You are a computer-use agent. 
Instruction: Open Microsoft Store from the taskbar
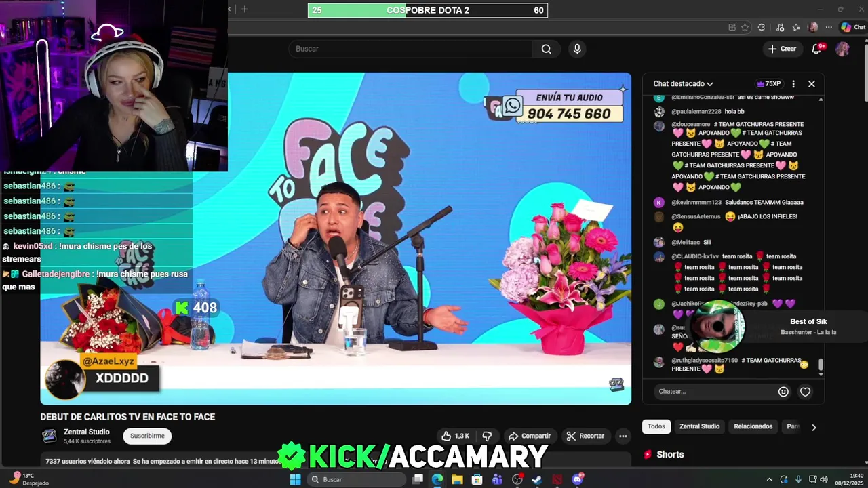tap(477, 479)
